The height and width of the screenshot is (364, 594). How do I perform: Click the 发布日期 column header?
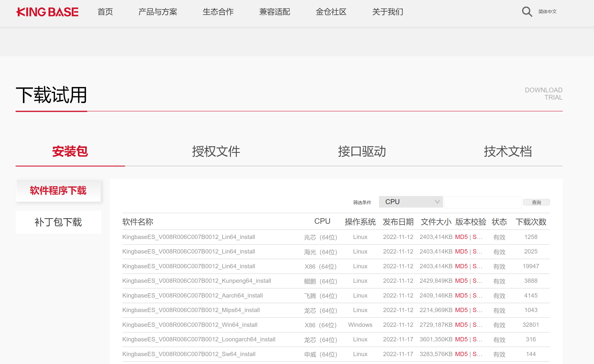[x=398, y=221]
